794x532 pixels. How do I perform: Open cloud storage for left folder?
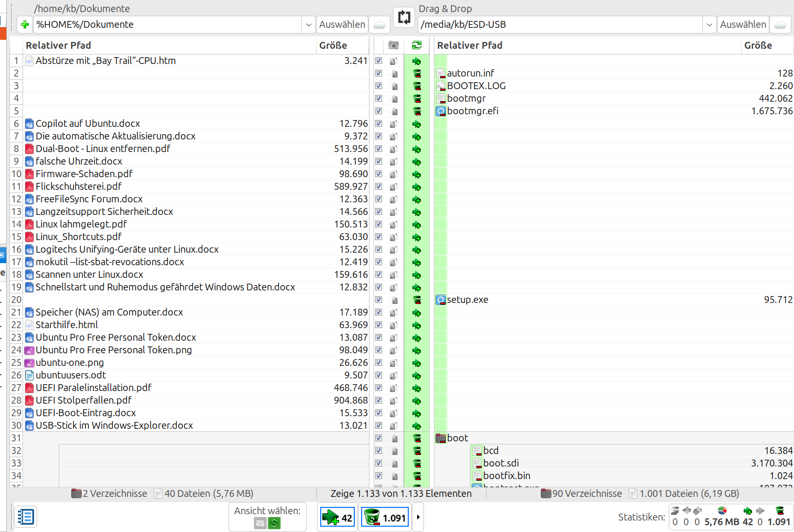click(x=379, y=25)
